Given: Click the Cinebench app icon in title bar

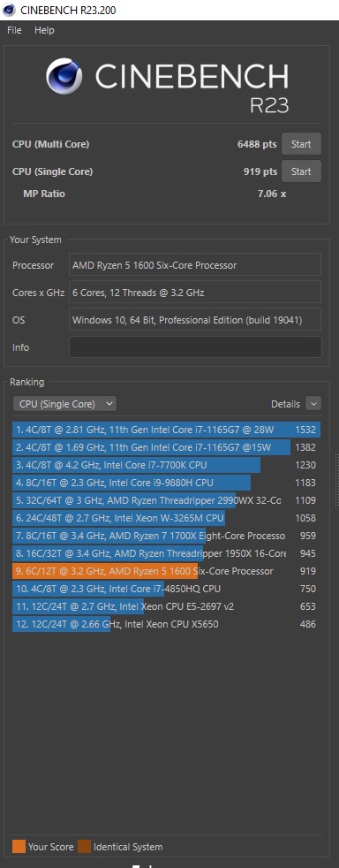Looking at the screenshot, I should click(x=9, y=10).
